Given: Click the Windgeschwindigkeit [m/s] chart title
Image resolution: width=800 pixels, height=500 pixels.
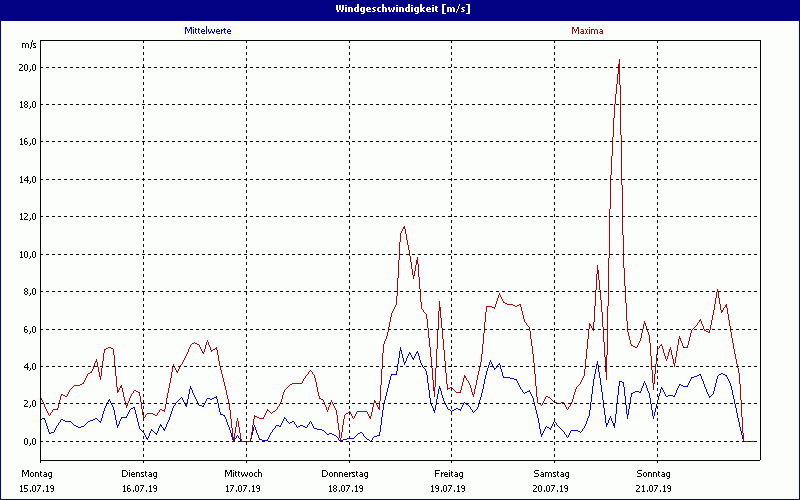Looking at the screenshot, I should coord(403,9).
